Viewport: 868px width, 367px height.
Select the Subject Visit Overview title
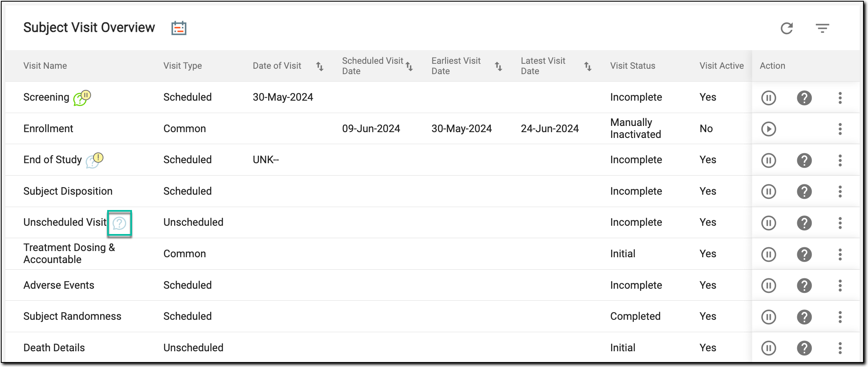[89, 28]
